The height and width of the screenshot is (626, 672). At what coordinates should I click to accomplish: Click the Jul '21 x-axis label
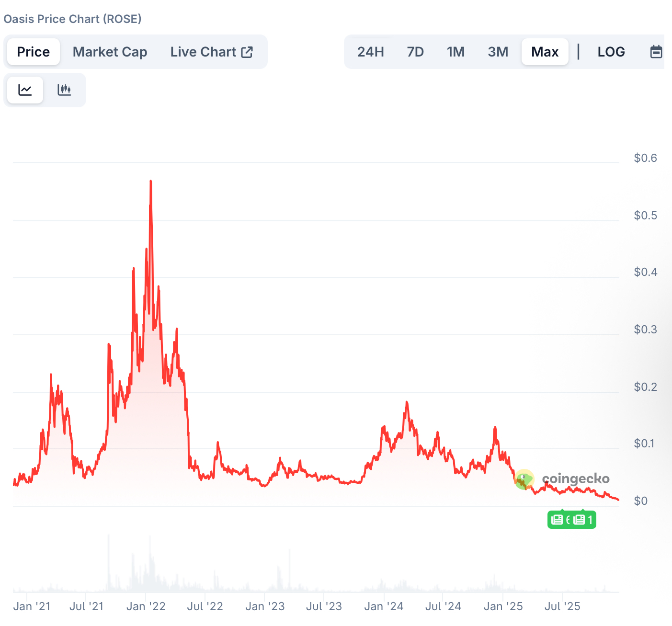click(x=86, y=606)
